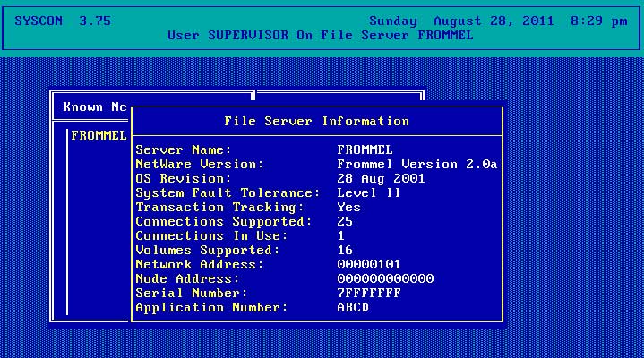The image size is (644, 358).
Task: Click the Volumes Supported value 16
Action: [x=345, y=251]
